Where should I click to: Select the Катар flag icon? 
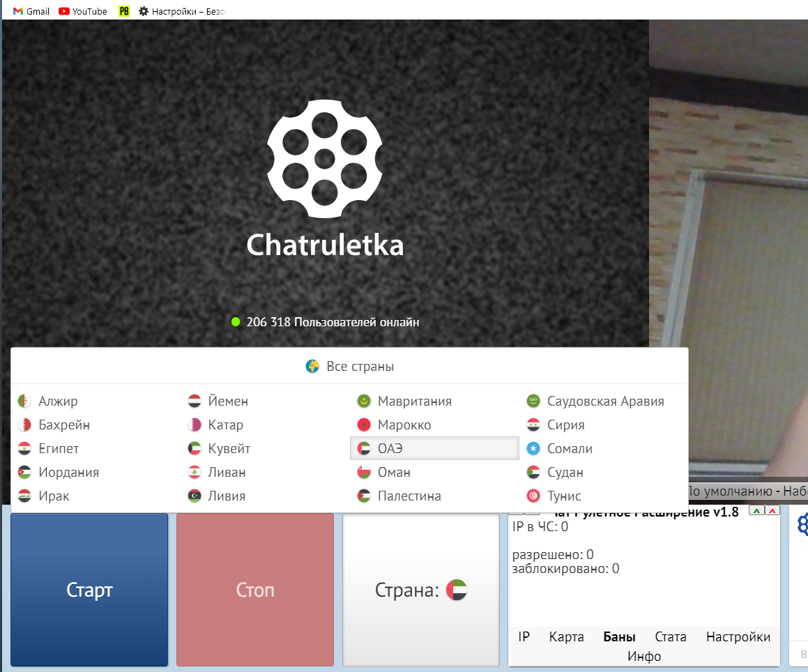pos(195,425)
